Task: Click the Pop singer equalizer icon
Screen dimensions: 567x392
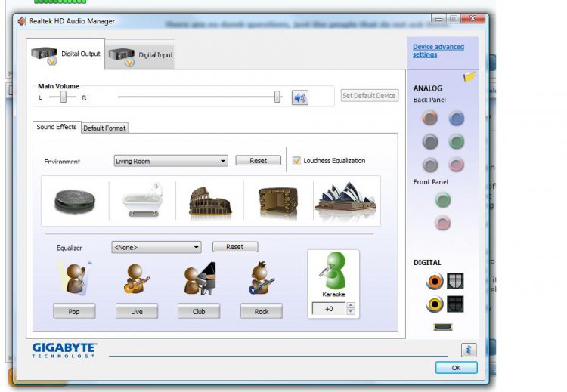Action: click(x=75, y=278)
